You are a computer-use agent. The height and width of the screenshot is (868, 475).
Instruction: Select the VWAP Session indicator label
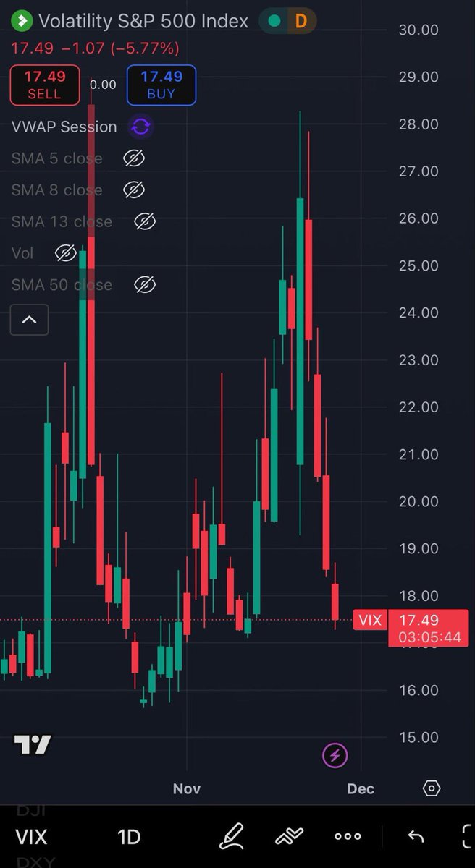pyautogui.click(x=64, y=127)
